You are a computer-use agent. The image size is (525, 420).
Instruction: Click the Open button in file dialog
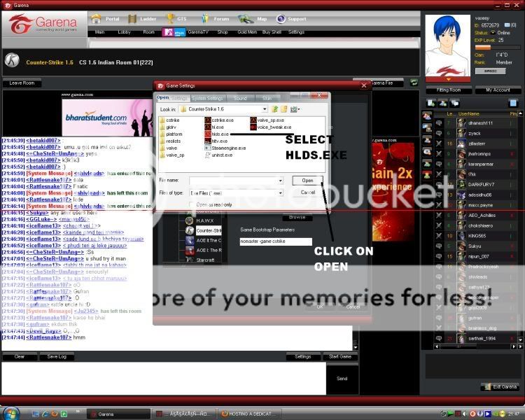point(307,181)
